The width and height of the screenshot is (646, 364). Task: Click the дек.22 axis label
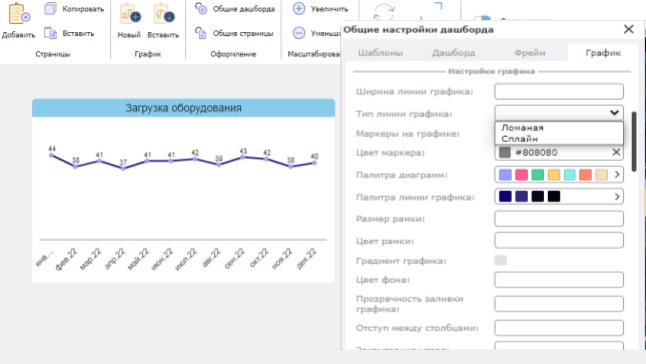[307, 259]
